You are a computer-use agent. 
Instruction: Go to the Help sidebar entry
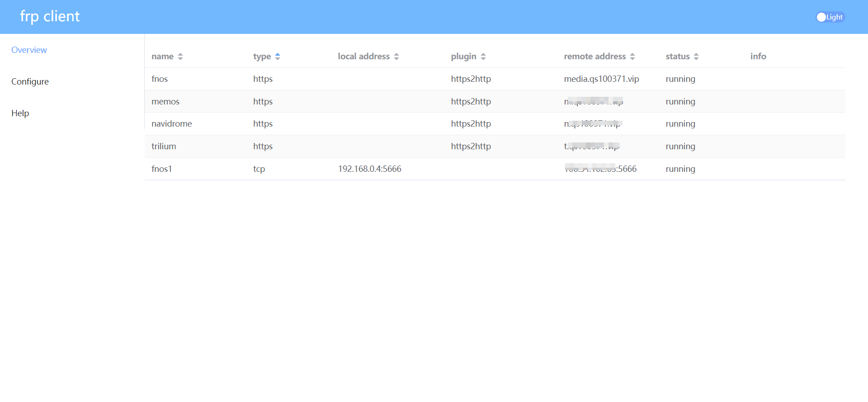pos(20,114)
